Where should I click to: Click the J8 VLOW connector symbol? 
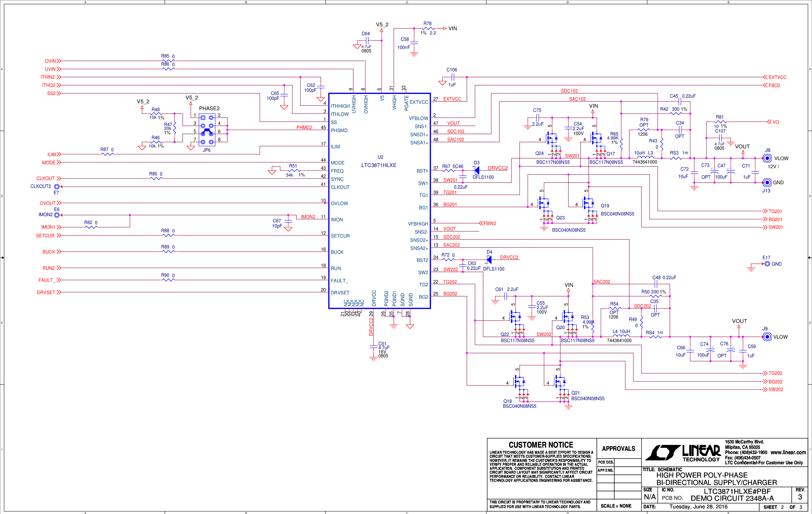(x=767, y=158)
